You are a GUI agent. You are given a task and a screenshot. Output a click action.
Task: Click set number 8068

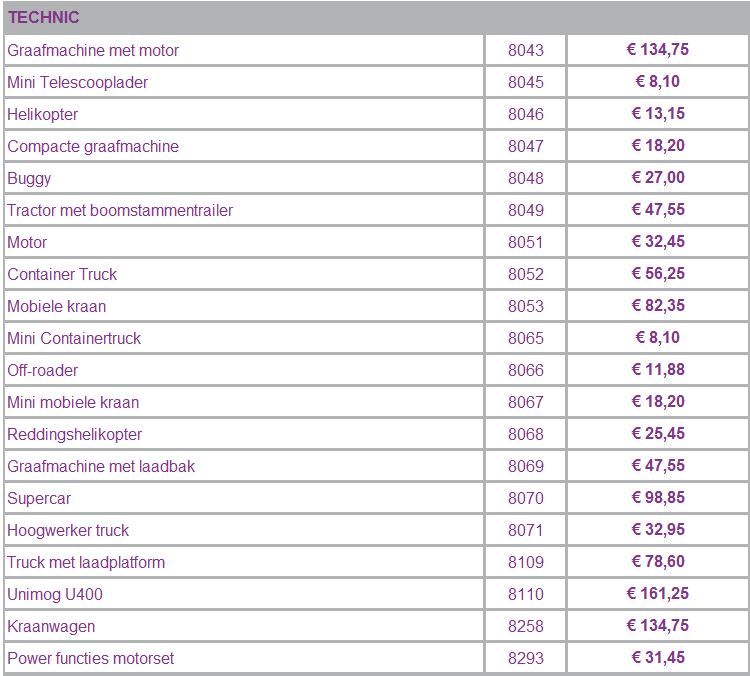pos(526,435)
